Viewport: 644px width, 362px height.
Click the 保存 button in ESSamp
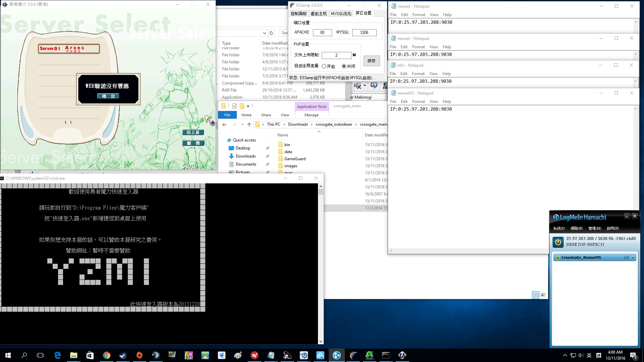[x=371, y=61]
